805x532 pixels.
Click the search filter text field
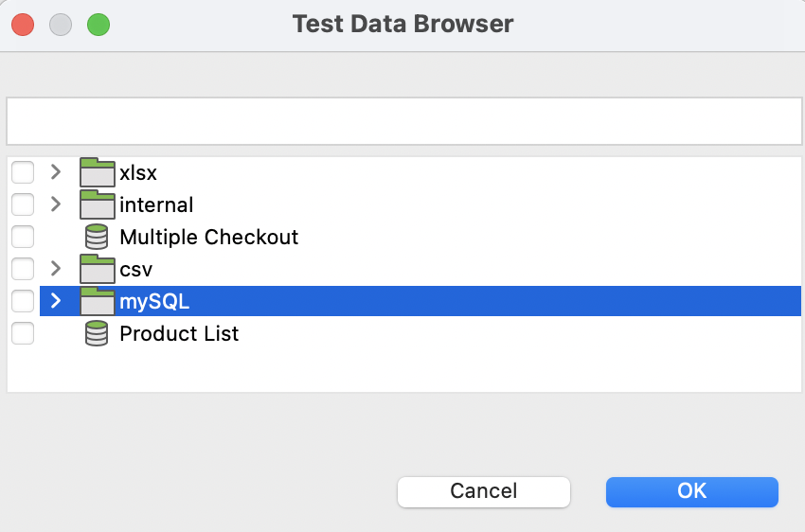click(x=404, y=121)
